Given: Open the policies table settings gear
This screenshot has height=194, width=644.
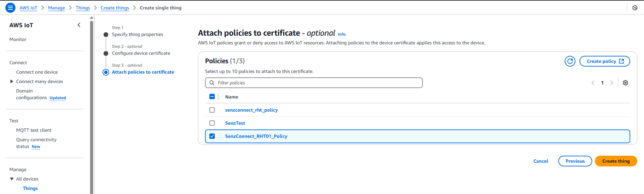Looking at the screenshot, I should click(625, 83).
